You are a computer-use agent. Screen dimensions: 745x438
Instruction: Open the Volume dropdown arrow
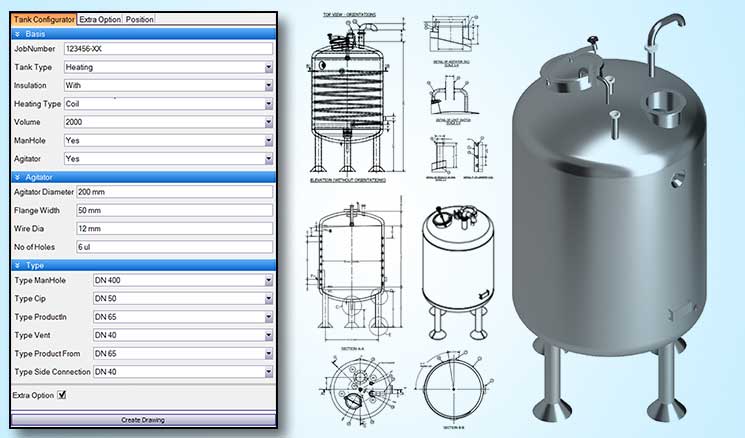coord(269,122)
